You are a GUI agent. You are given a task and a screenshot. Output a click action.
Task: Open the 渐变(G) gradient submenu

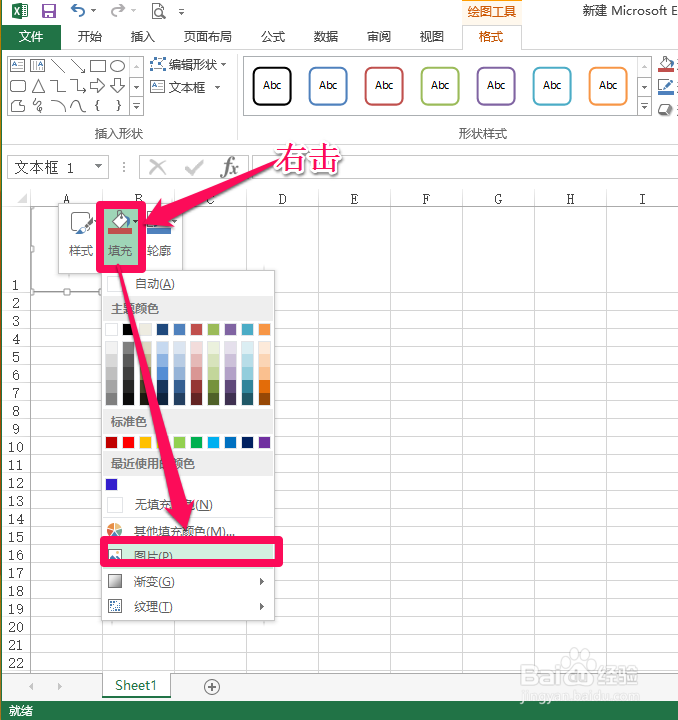point(188,582)
